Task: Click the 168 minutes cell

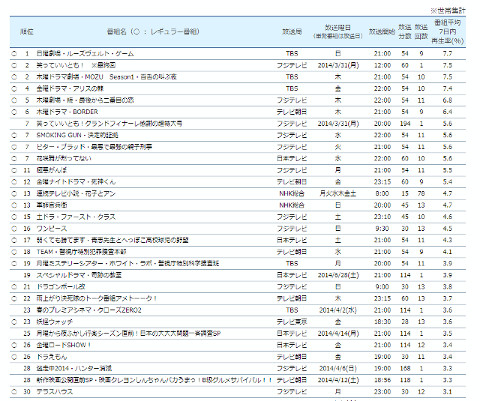Action: pos(405,369)
